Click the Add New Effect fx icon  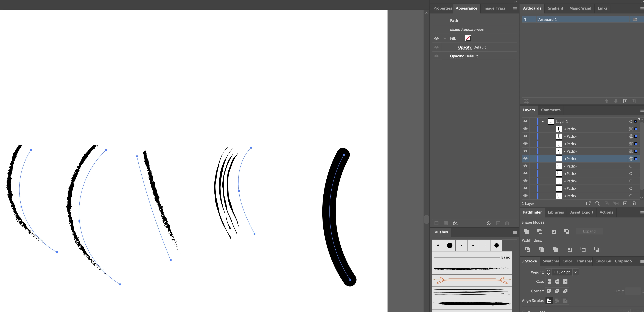pyautogui.click(x=455, y=223)
